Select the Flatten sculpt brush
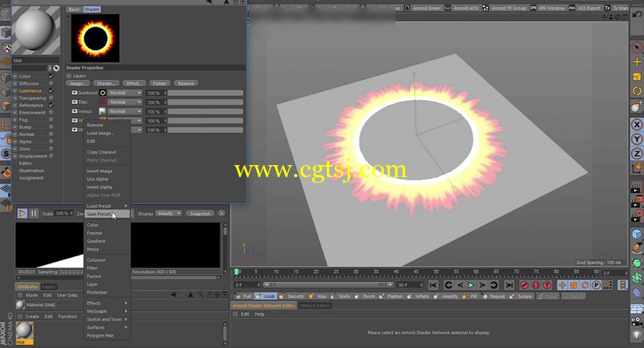 coord(391,296)
